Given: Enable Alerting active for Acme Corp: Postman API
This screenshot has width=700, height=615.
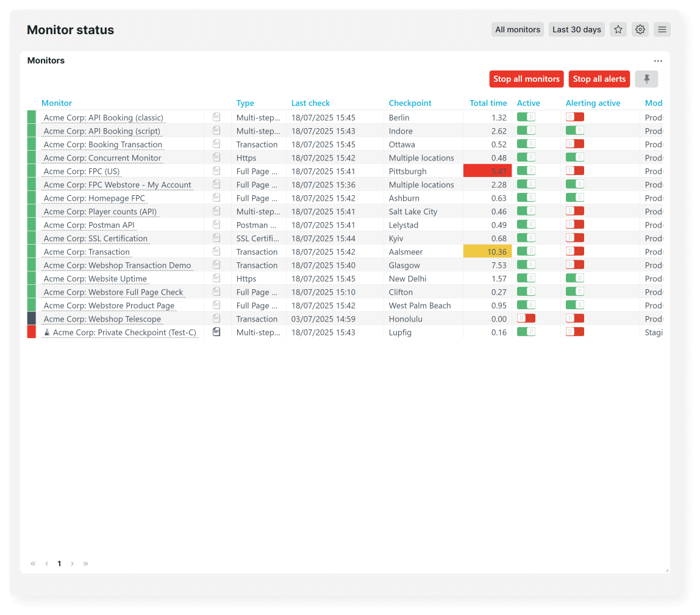Looking at the screenshot, I should point(574,224).
